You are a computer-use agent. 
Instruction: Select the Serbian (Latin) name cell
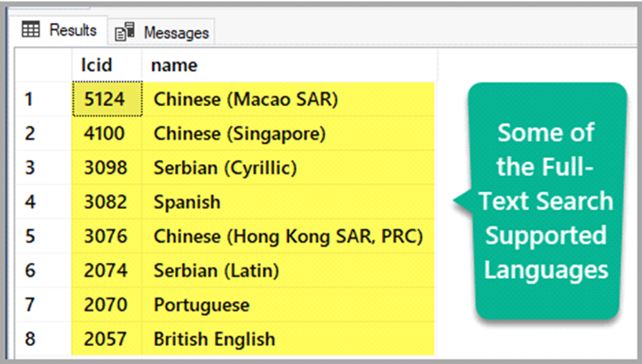coord(288,271)
